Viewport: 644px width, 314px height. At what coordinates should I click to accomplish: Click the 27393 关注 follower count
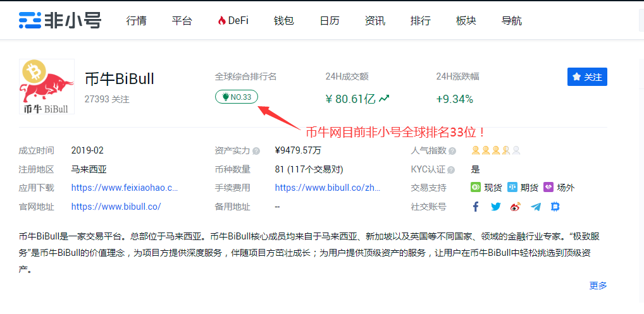tap(107, 99)
